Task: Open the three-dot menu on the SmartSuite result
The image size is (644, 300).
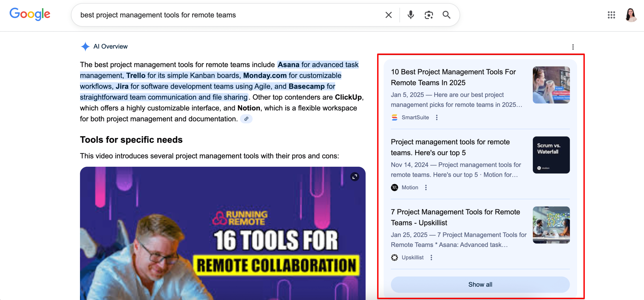Action: pos(437,117)
